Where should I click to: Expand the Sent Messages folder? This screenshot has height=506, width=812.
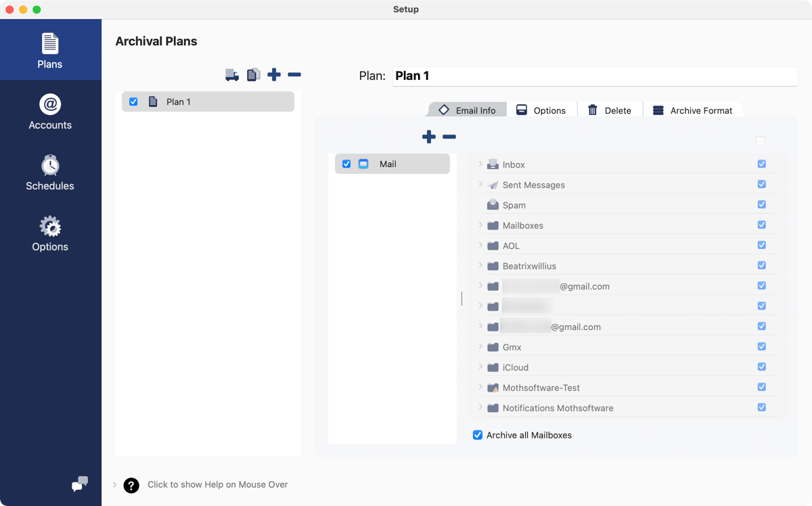point(480,184)
